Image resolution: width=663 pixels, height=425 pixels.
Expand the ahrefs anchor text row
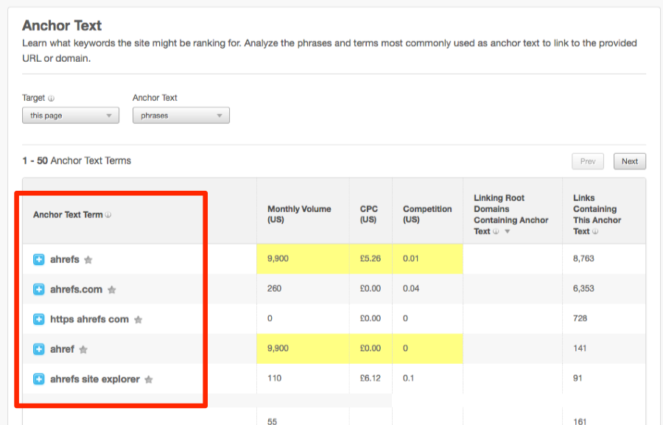point(38,259)
